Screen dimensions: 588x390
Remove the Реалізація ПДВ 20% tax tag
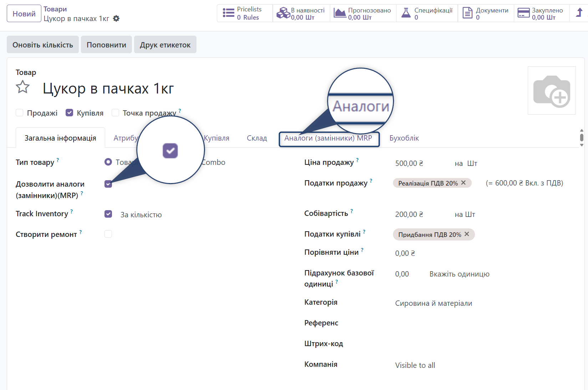463,183
